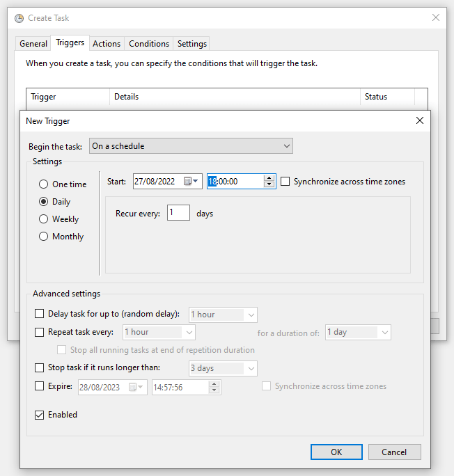
Task: Switch to the Conditions tab
Action: (149, 44)
